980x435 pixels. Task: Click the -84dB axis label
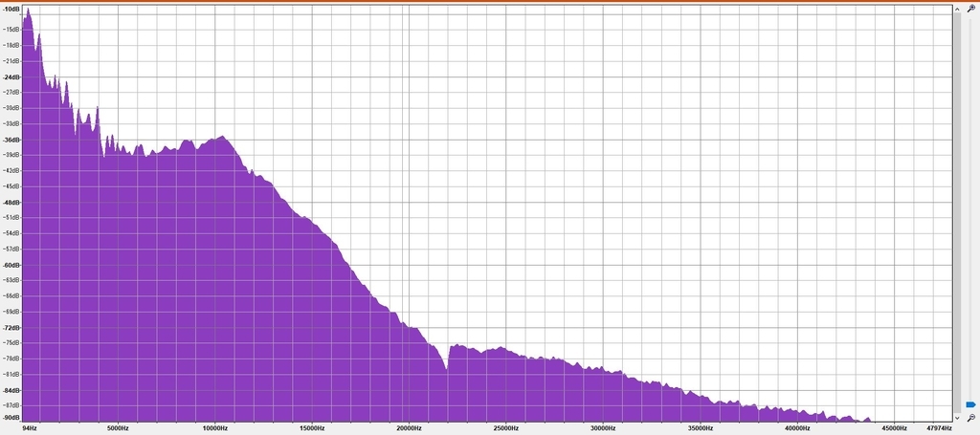coord(11,390)
